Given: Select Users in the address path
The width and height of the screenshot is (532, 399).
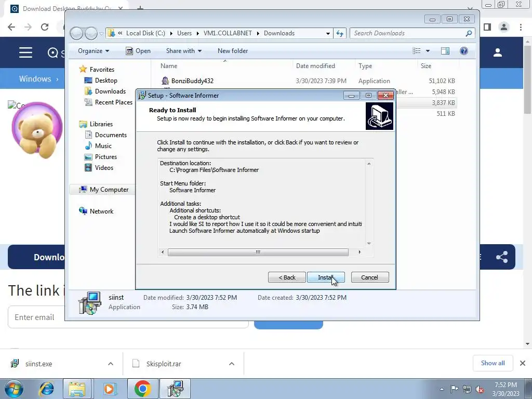Looking at the screenshot, I should click(x=184, y=33).
